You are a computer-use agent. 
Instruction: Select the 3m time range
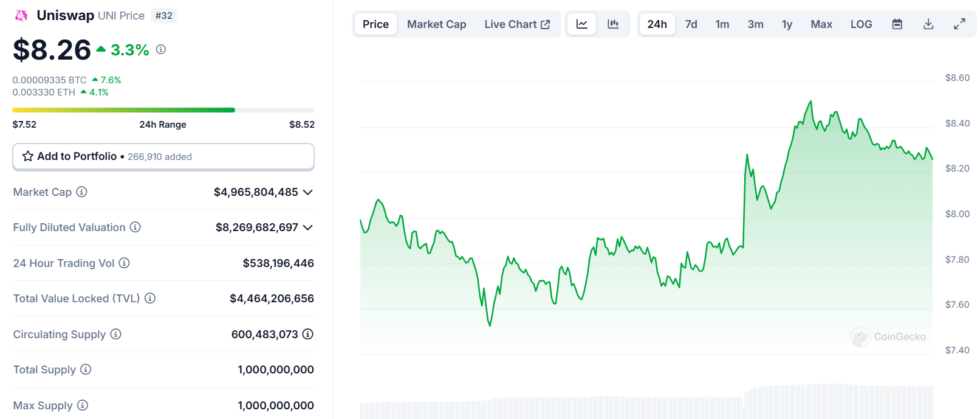[x=756, y=24]
